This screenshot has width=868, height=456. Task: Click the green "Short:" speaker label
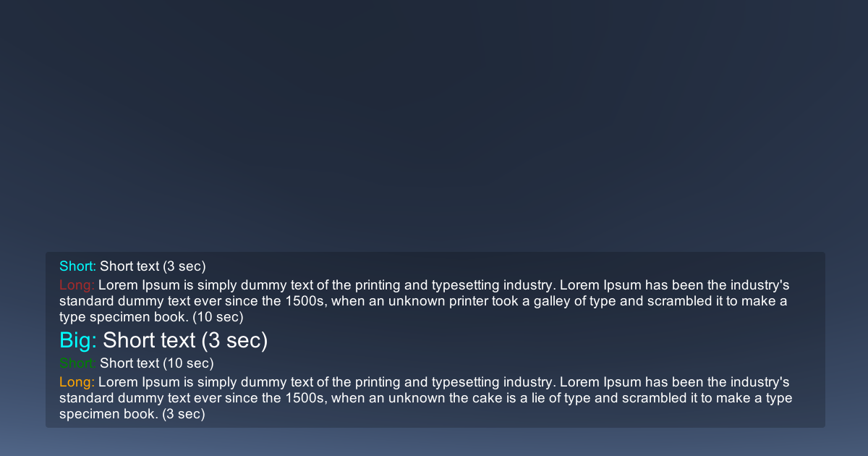pos(77,363)
